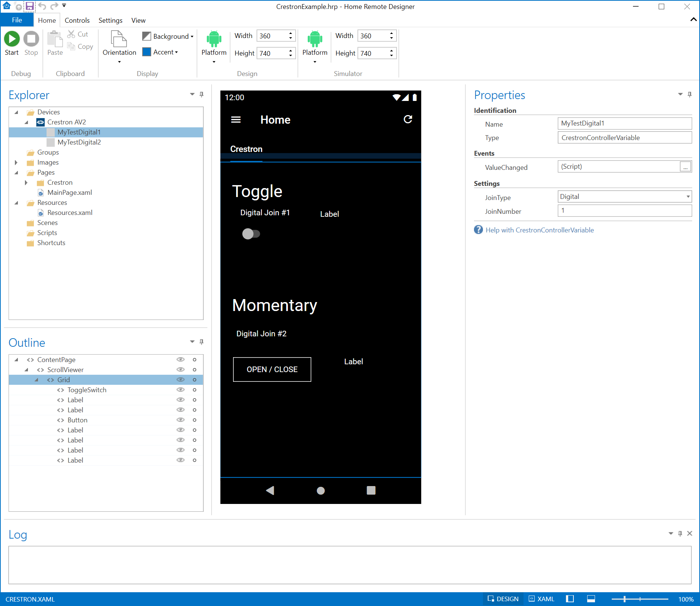
Task: Redo the action via title bar arrow
Action: (54, 6)
